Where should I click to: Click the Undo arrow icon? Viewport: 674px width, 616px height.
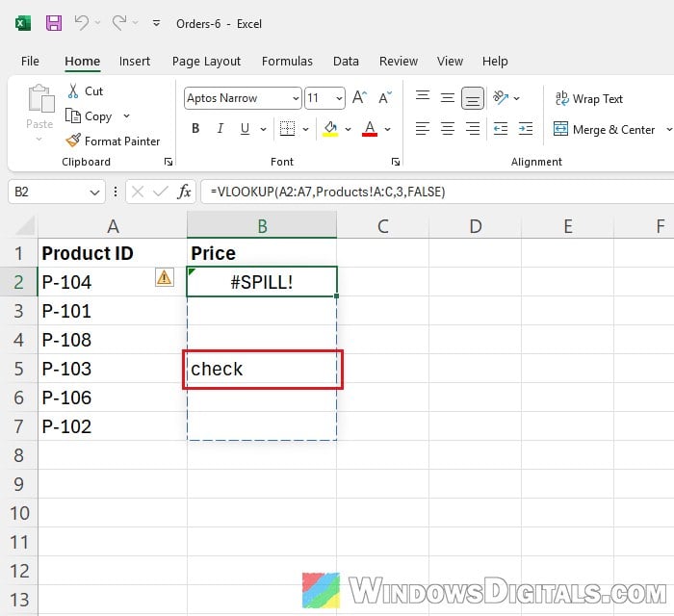point(81,23)
